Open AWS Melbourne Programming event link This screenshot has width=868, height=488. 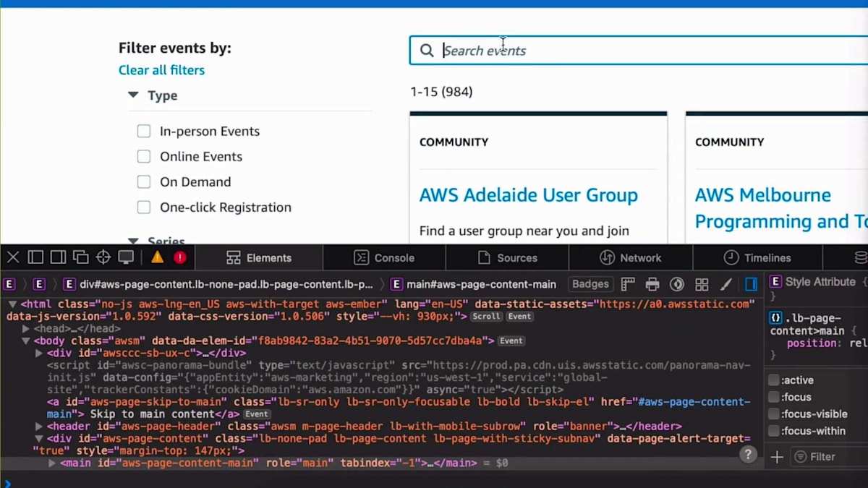tap(781, 208)
